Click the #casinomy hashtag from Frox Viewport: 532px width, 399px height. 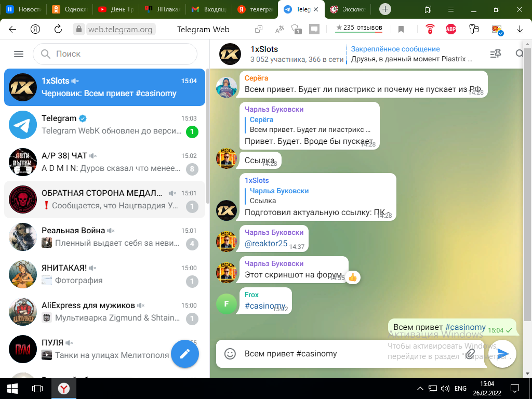pyautogui.click(x=265, y=306)
